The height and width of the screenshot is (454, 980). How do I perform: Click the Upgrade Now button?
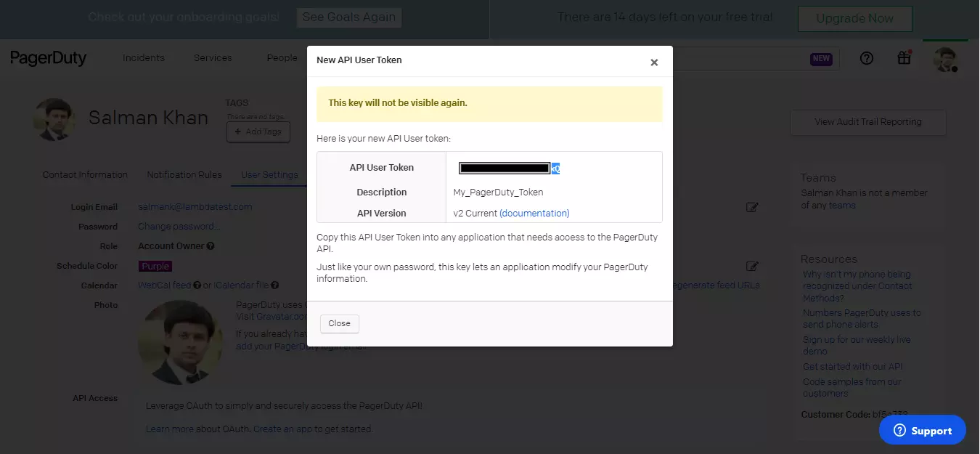point(854,18)
